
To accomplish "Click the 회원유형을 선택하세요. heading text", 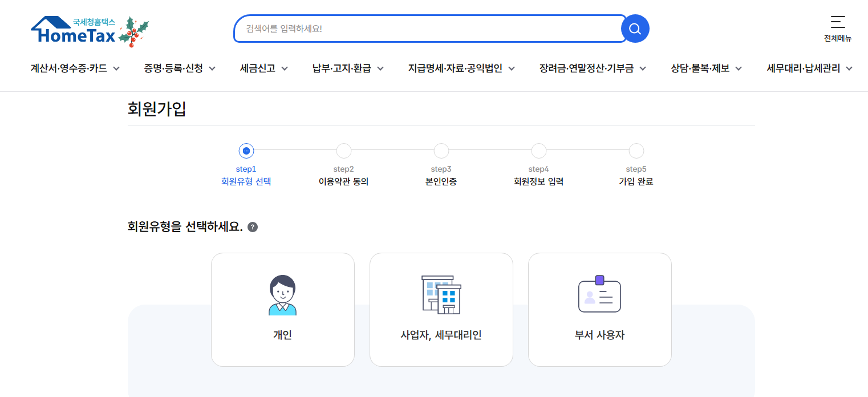I will (185, 227).
